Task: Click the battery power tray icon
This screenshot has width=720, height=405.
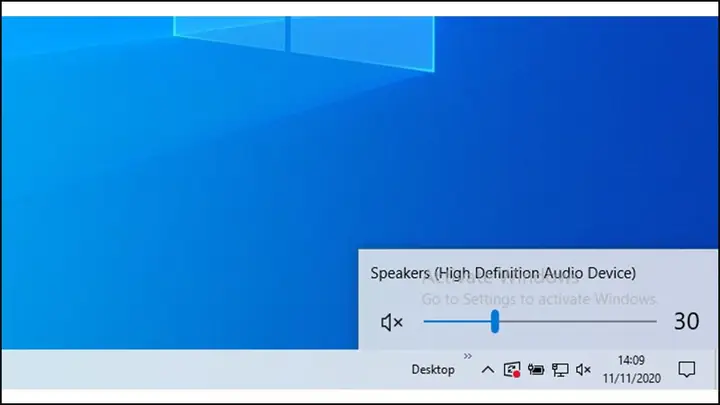Action: click(536, 369)
